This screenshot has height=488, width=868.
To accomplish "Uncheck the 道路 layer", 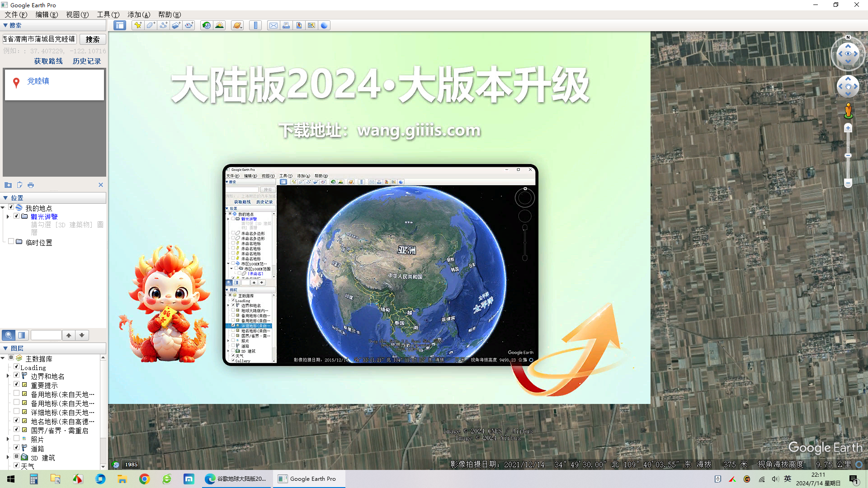I will (16, 448).
